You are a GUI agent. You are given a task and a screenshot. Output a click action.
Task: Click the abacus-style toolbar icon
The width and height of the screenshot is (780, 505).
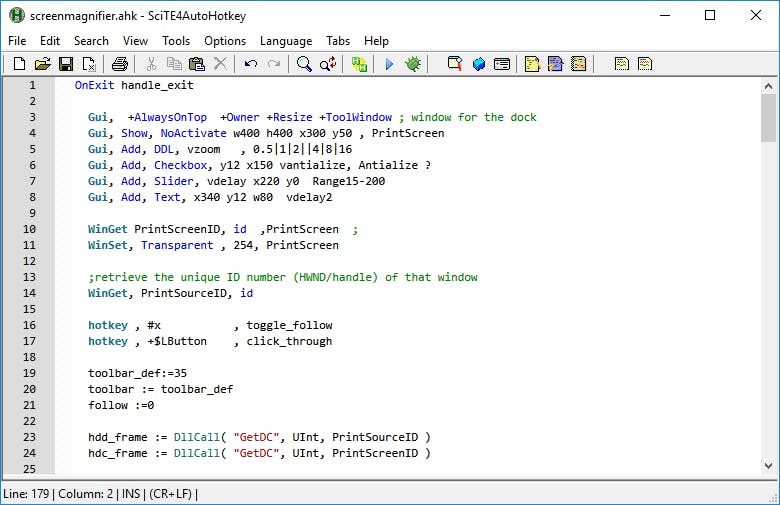coord(579,64)
